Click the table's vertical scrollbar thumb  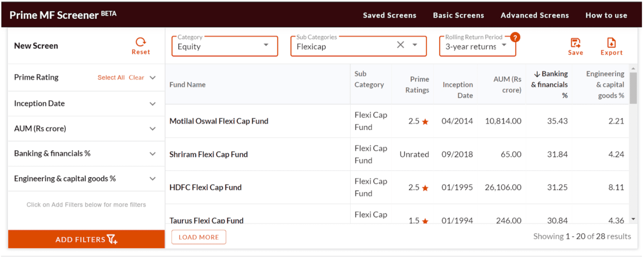pos(633,88)
